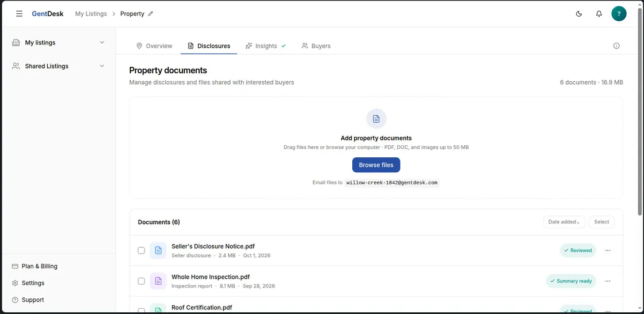Click the Browse files button
Screen dimensions: 644x314
coord(376,165)
